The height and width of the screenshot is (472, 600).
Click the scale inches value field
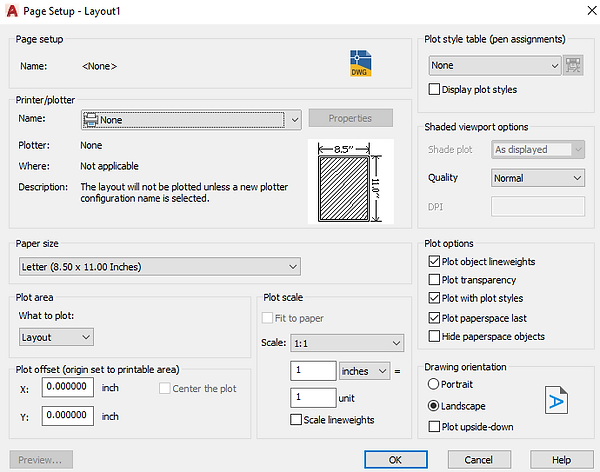pyautogui.click(x=313, y=371)
